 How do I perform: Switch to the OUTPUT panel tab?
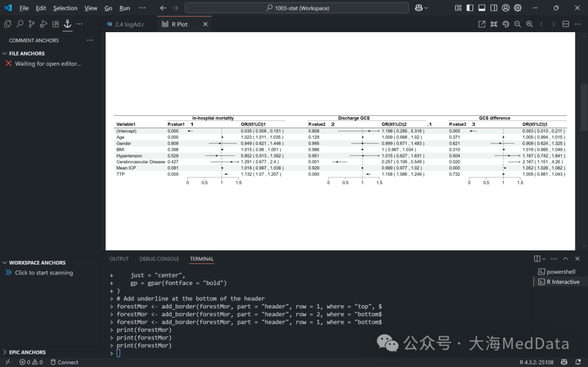click(119, 259)
